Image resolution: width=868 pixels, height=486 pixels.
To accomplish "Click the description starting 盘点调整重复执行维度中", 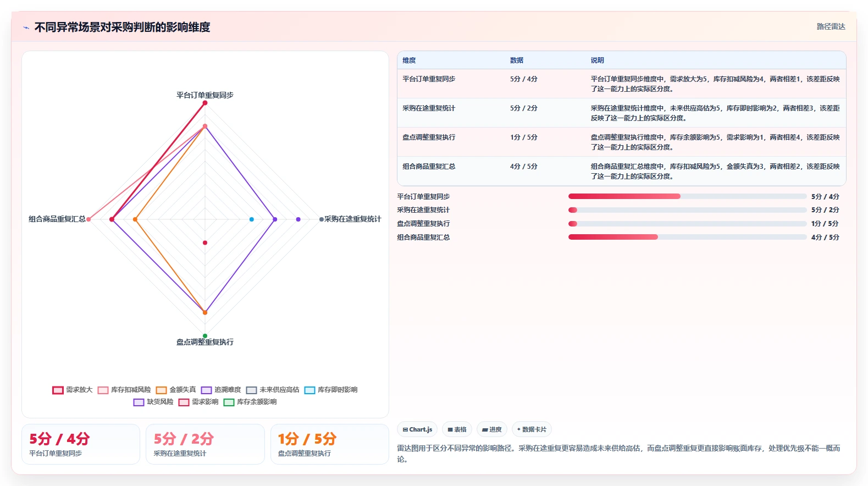I will [x=715, y=142].
